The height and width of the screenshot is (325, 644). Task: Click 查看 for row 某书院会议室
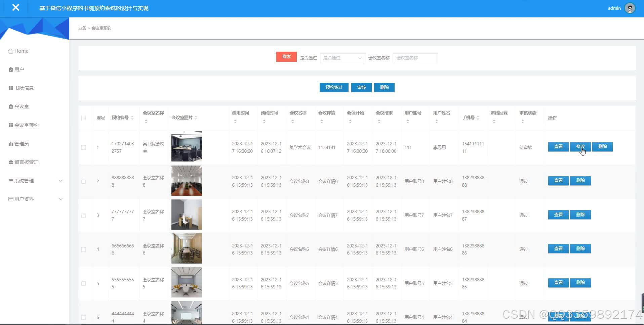pyautogui.click(x=558, y=147)
